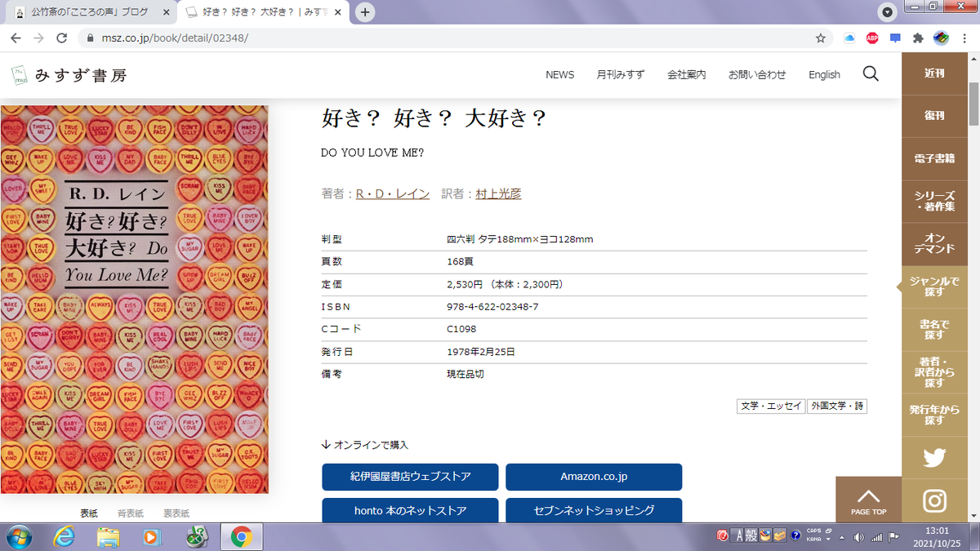Open 復刊 sidebar section
980x551 pixels.
(x=934, y=116)
